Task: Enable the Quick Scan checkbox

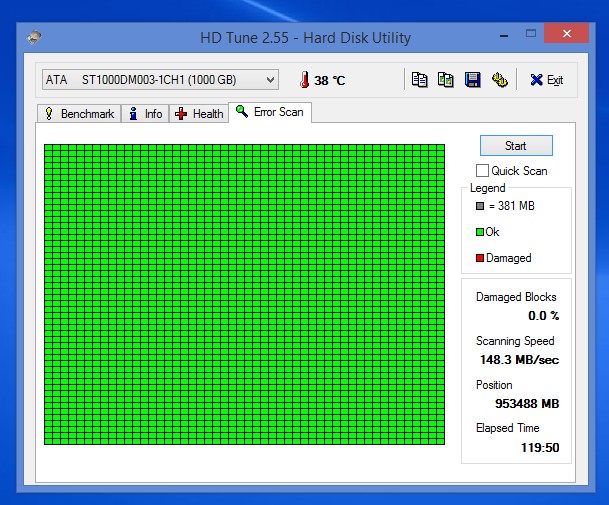Action: [x=482, y=171]
